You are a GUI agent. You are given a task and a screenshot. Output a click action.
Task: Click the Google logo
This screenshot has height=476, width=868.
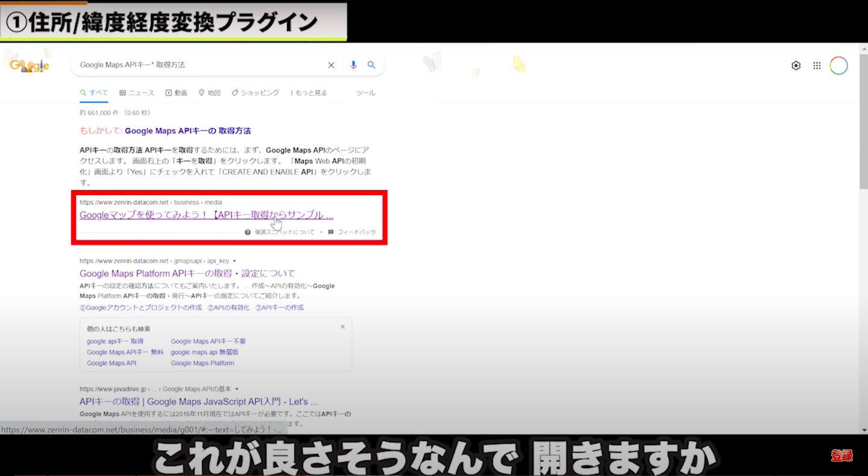[30, 66]
